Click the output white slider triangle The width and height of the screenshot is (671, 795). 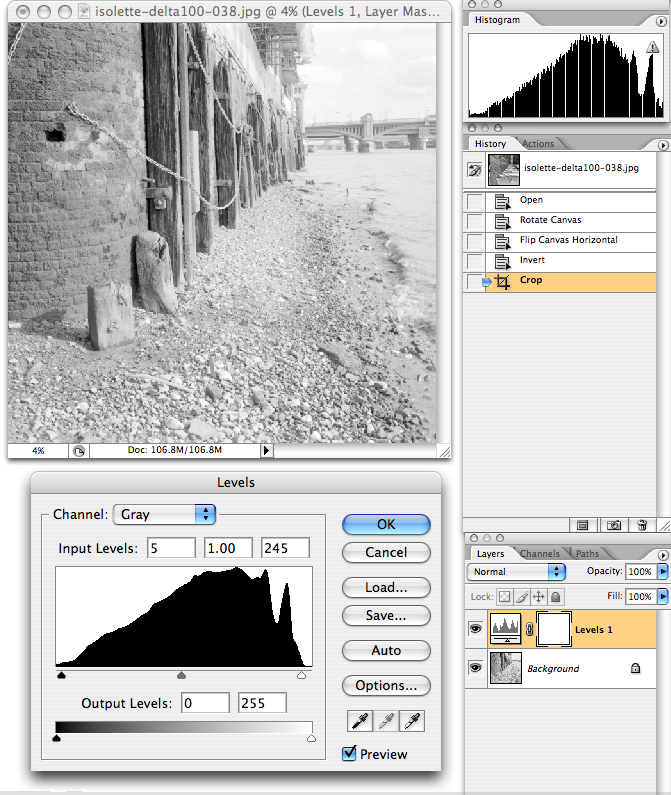point(311,738)
